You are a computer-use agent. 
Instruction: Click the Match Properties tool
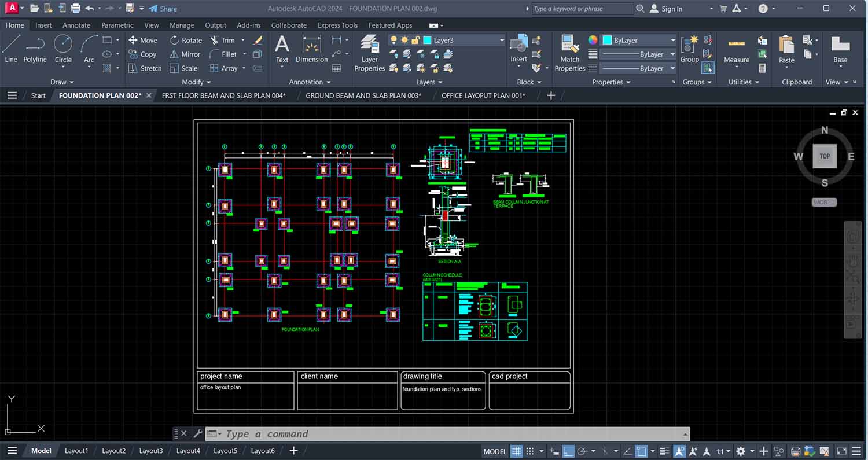(569, 53)
